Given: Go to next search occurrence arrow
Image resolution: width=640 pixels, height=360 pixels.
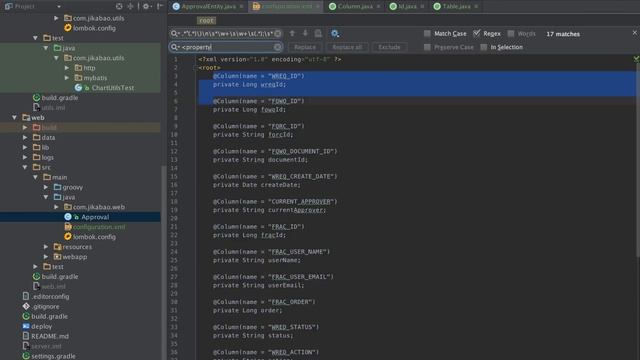Looking at the screenshot, I should click(x=305, y=33).
